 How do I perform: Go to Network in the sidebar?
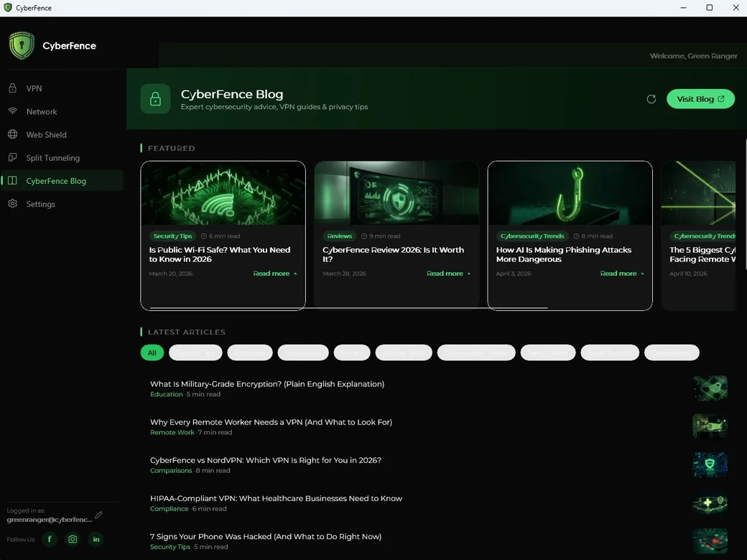(62, 111)
